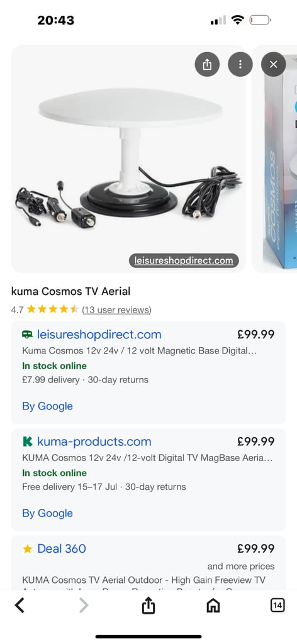
Task: Close the product image viewer
Action: click(x=273, y=65)
